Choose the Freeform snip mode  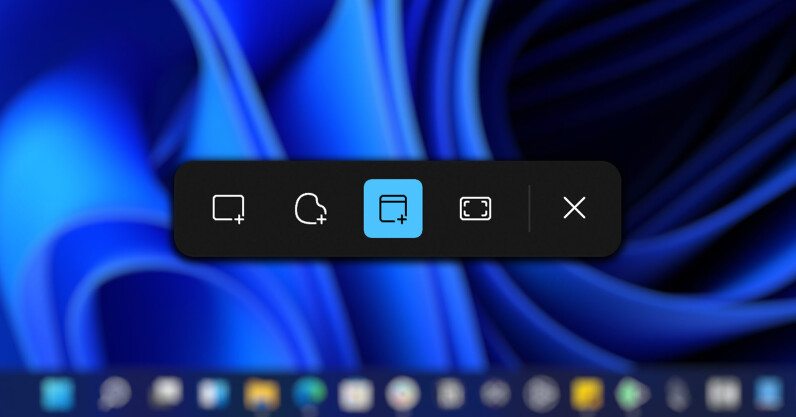[x=311, y=208]
